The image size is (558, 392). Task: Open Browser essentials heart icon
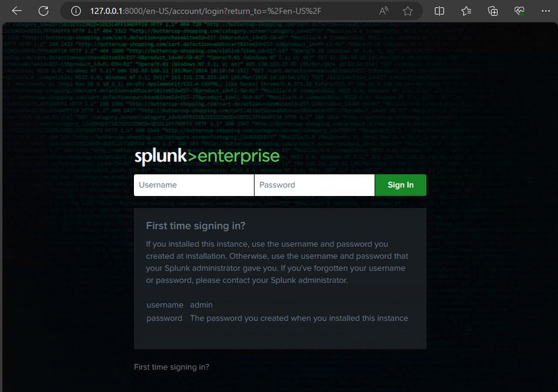point(519,11)
